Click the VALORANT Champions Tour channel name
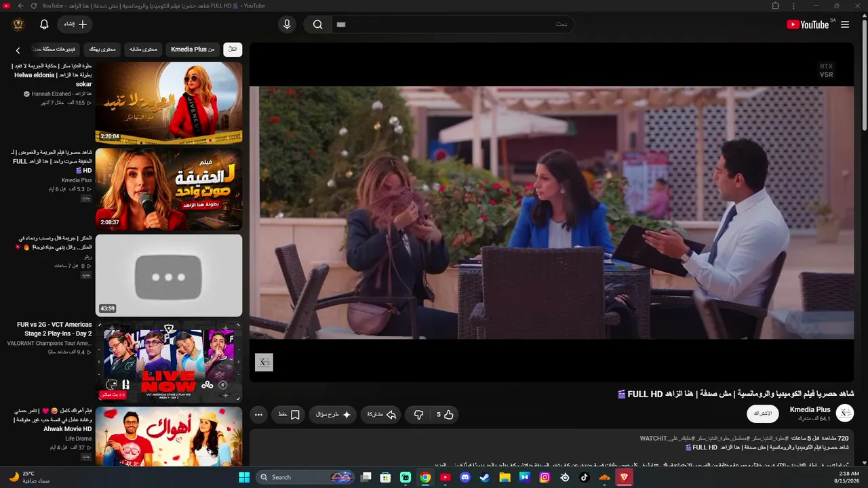This screenshot has height=488, width=868. coord(50,344)
